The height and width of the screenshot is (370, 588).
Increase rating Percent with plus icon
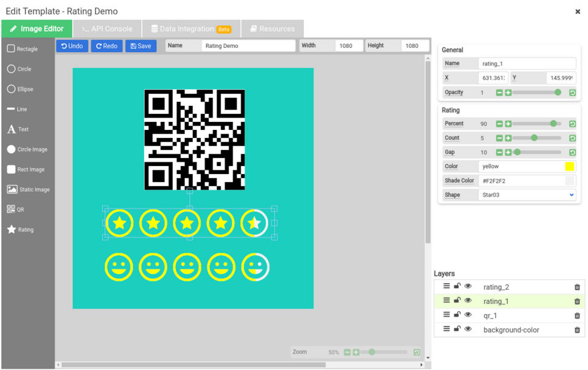coord(508,124)
